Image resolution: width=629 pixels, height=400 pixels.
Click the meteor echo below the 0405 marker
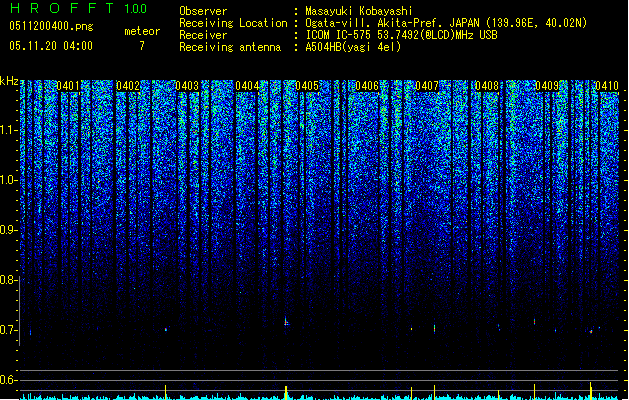286,321
